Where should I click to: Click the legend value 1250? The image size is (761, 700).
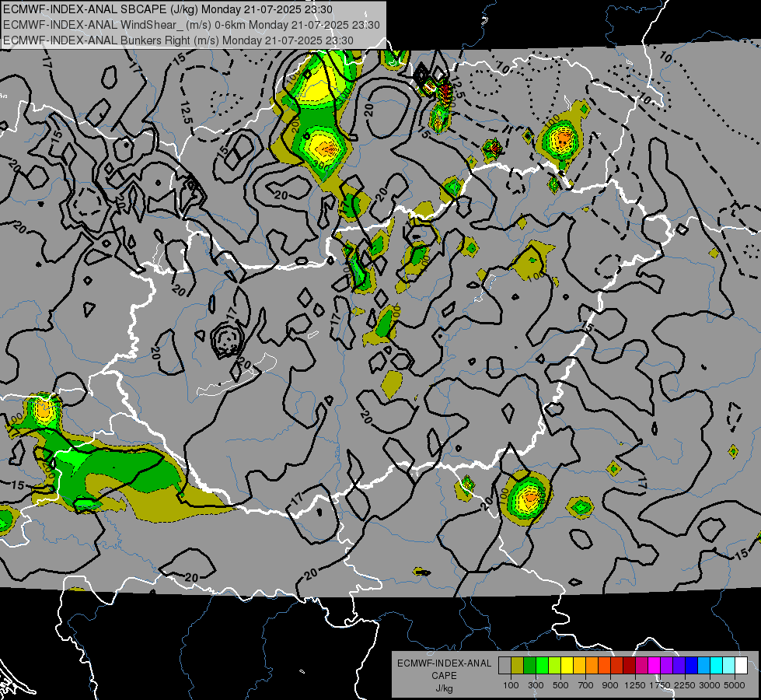[635, 685]
